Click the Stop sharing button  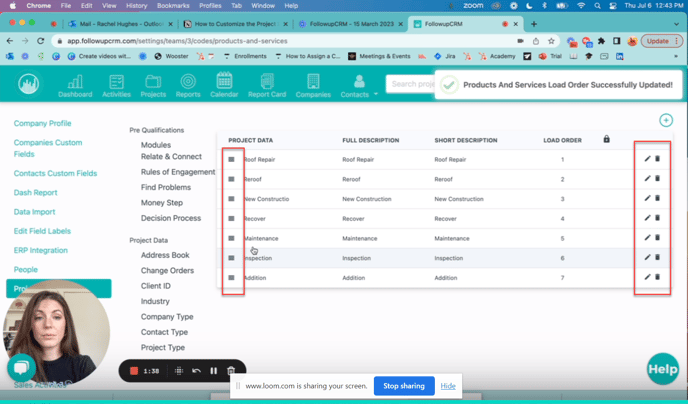(404, 386)
